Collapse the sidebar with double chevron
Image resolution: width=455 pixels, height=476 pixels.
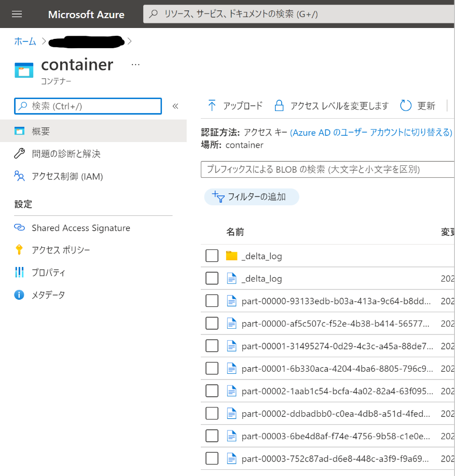[x=175, y=106]
